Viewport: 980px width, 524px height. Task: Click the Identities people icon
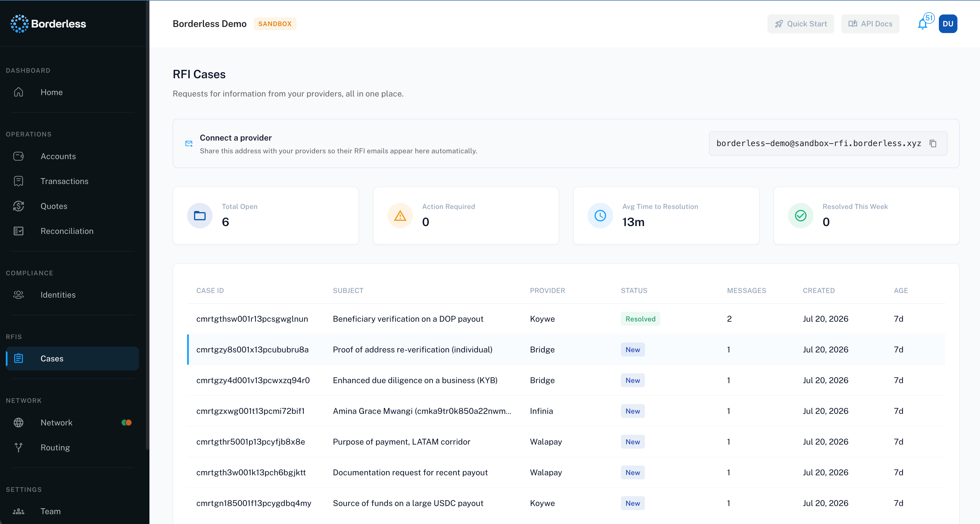click(19, 295)
